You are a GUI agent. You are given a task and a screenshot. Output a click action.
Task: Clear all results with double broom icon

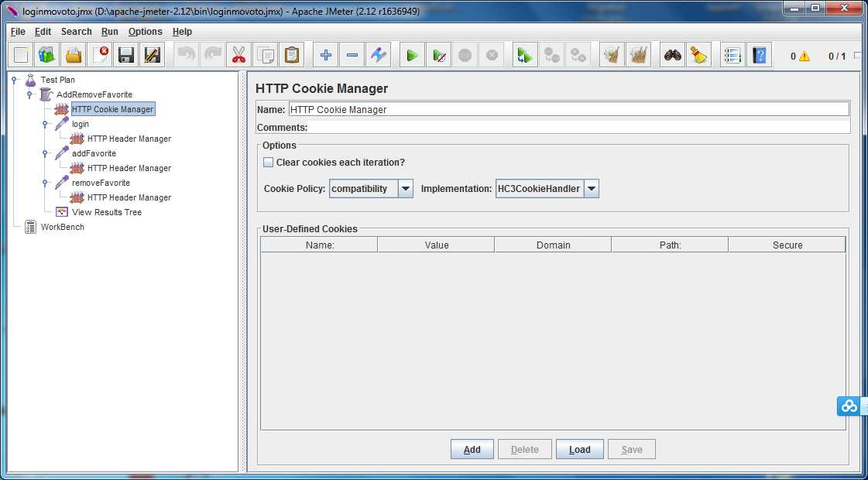click(x=638, y=55)
